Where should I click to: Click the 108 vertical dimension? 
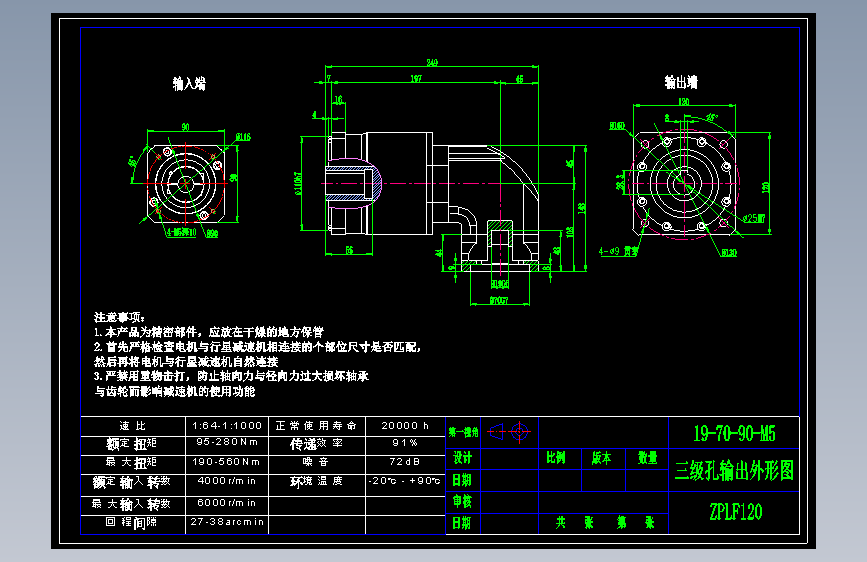click(x=570, y=232)
